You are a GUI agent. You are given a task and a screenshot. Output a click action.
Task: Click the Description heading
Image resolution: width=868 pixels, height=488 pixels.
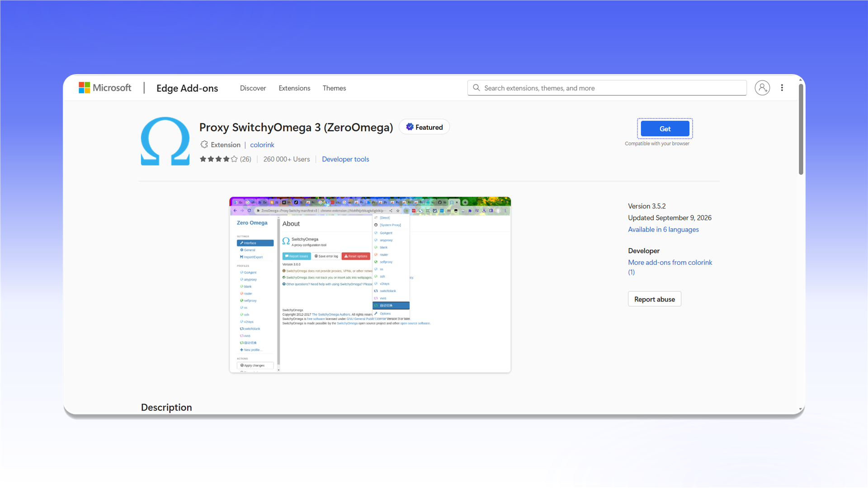166,407
